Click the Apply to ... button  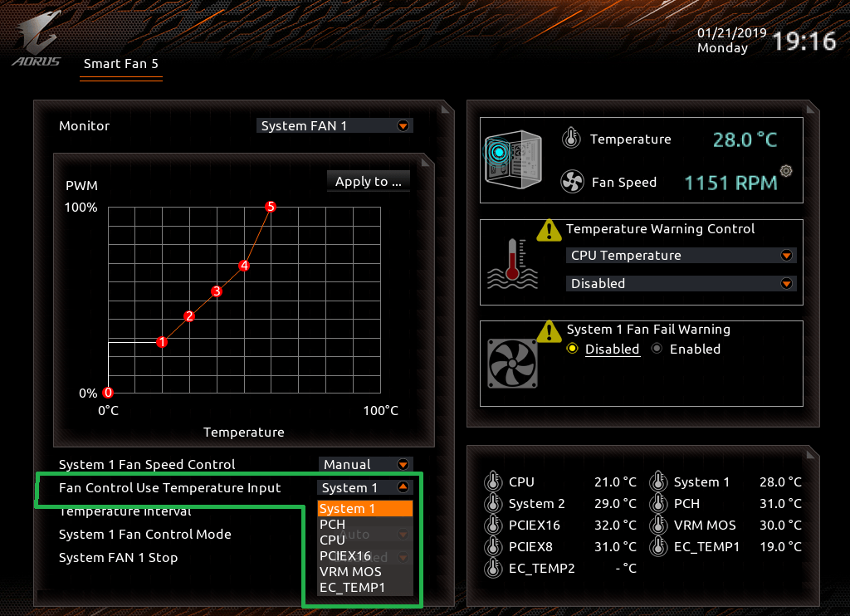tap(369, 182)
